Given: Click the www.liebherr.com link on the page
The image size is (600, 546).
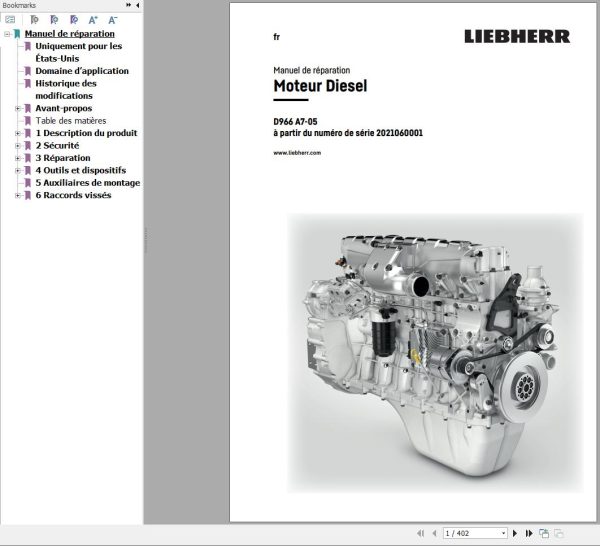Looking at the screenshot, I should (x=297, y=153).
